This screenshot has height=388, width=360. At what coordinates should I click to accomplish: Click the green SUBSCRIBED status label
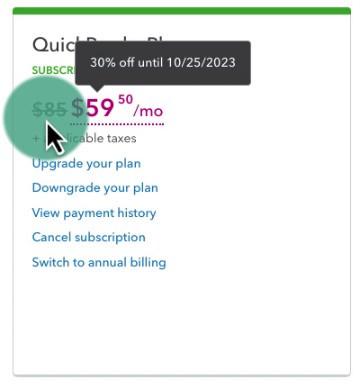(x=53, y=70)
